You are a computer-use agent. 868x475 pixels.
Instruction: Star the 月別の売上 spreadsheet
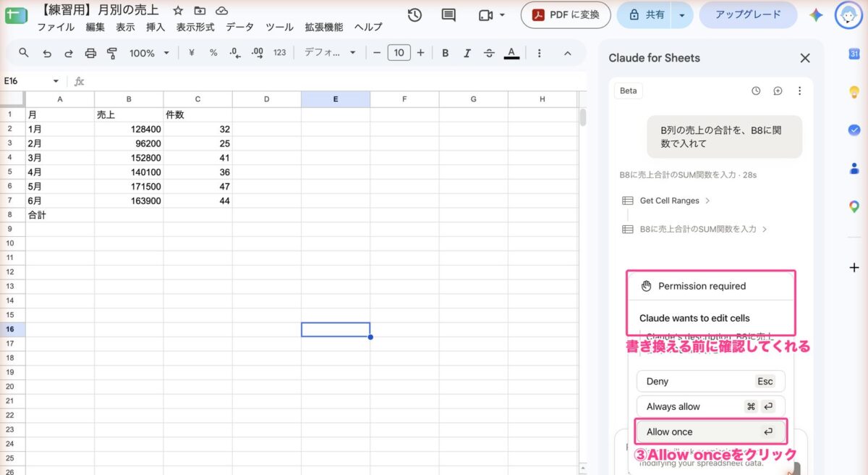coord(177,11)
